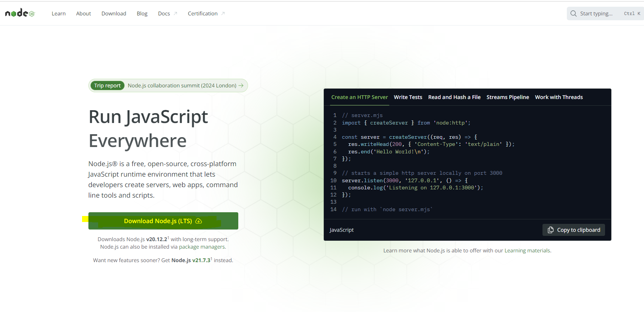Click Copy to clipboard button
The width and height of the screenshot is (644, 312).
click(x=574, y=230)
